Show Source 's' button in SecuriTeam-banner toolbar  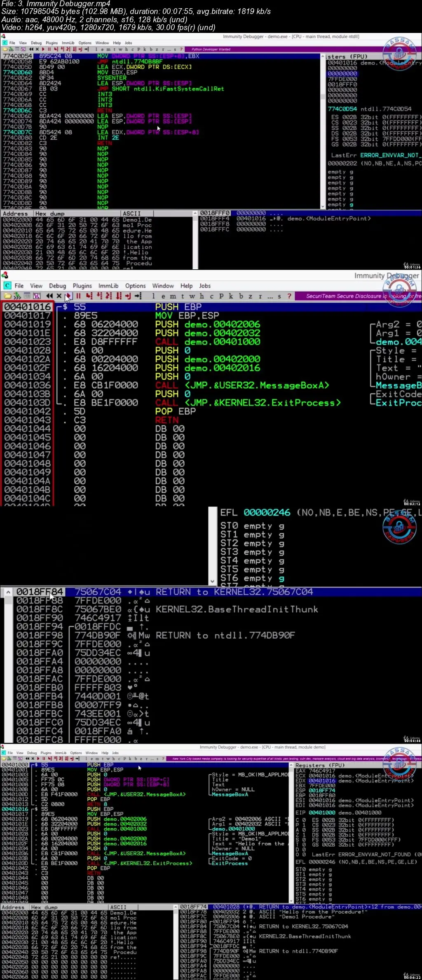(279, 296)
